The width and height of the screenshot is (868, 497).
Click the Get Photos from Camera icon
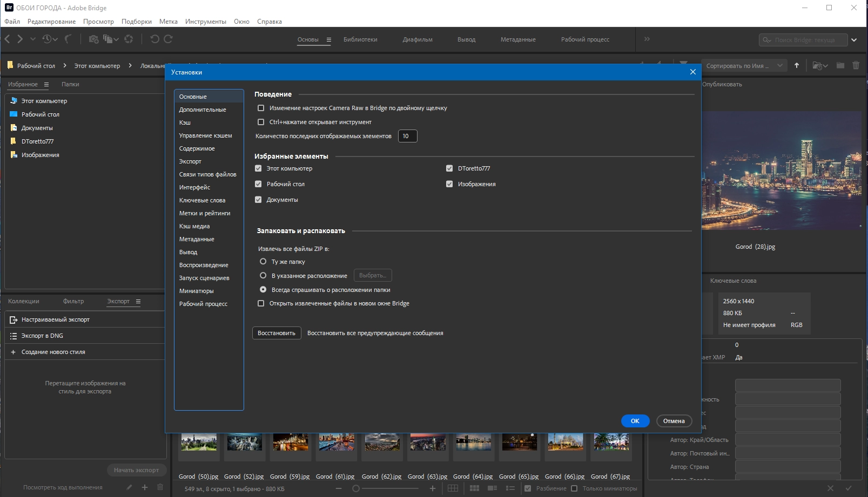click(x=93, y=39)
